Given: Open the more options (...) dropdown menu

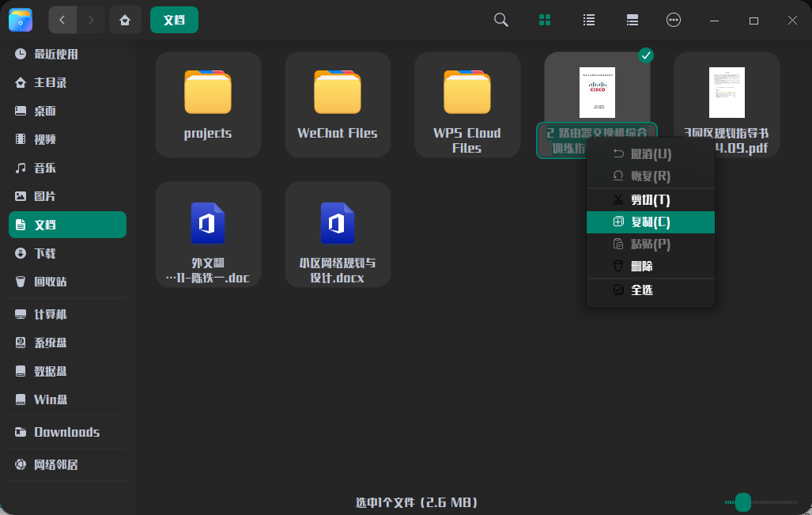Looking at the screenshot, I should (x=673, y=20).
